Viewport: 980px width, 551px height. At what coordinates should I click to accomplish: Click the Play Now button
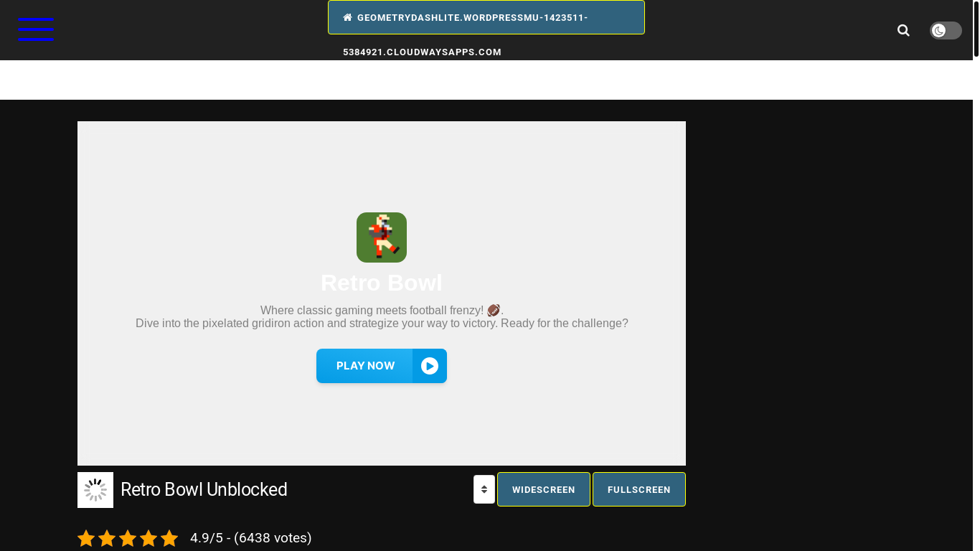click(x=382, y=366)
